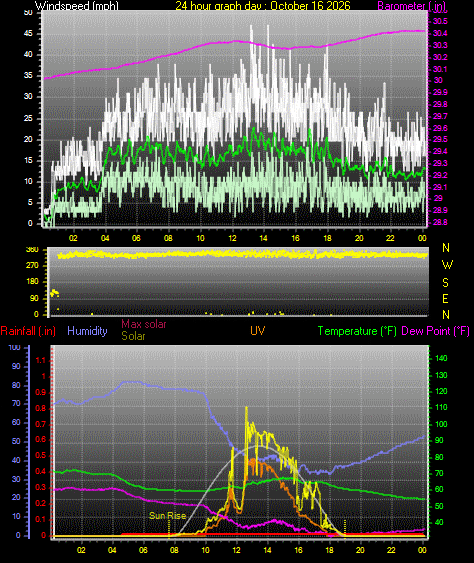This screenshot has width=474, height=563.
Task: Click the "Windspeed (mph)" chart title
Action: [76, 5]
